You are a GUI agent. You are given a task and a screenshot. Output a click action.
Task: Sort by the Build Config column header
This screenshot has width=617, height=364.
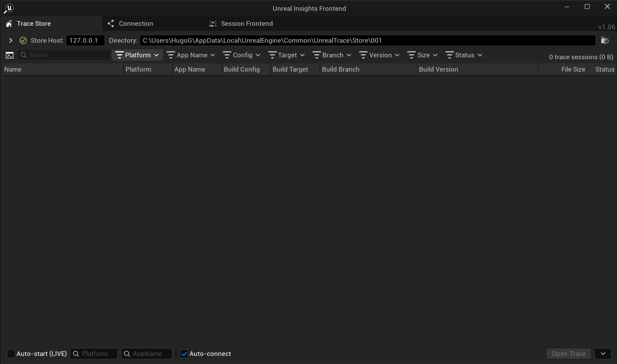(246, 69)
